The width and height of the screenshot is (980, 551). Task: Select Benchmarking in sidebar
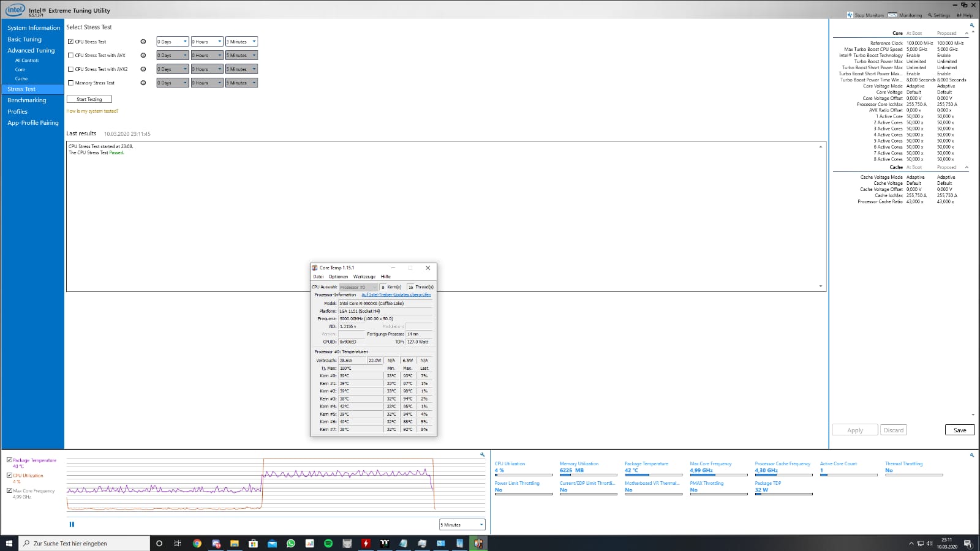click(x=27, y=100)
